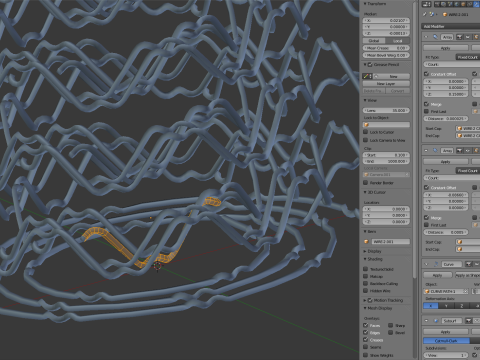
Task: Switch to the Render Layers properties tab
Action: pos(444,4)
